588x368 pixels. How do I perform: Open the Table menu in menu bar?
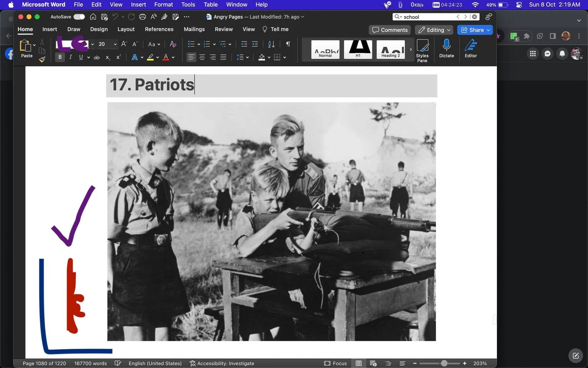point(211,5)
